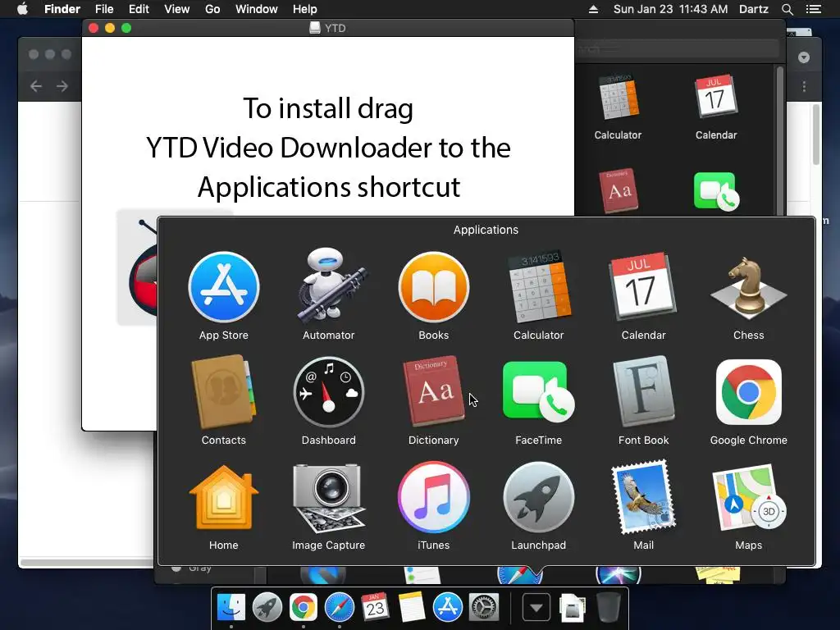The height and width of the screenshot is (630, 840).
Task: Open the Edit menu
Action: (x=139, y=9)
